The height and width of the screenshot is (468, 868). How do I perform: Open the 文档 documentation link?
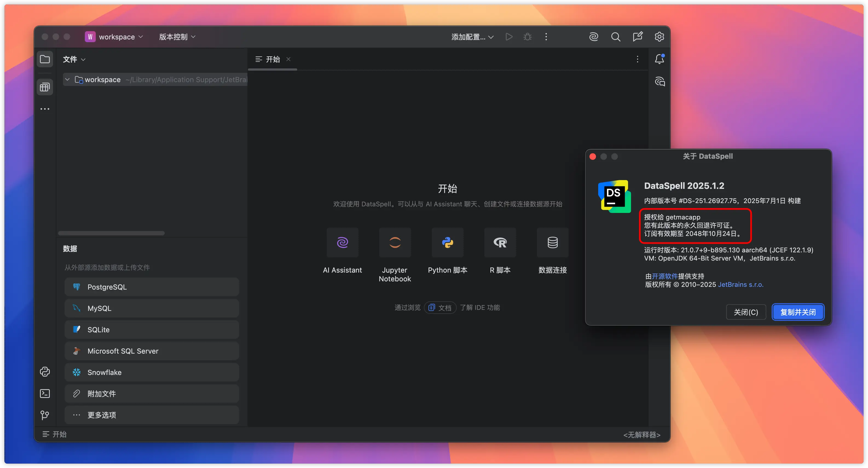coord(440,308)
